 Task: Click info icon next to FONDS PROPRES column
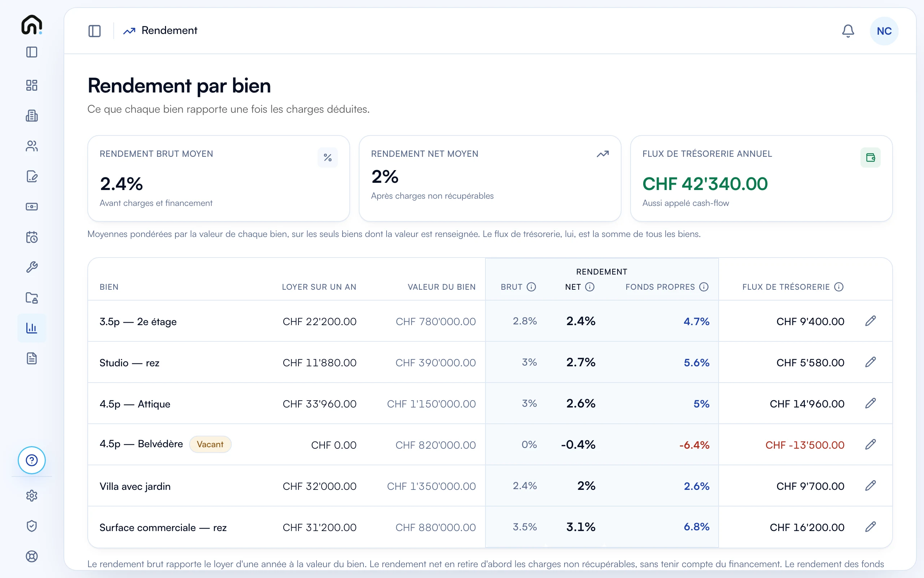[704, 287]
